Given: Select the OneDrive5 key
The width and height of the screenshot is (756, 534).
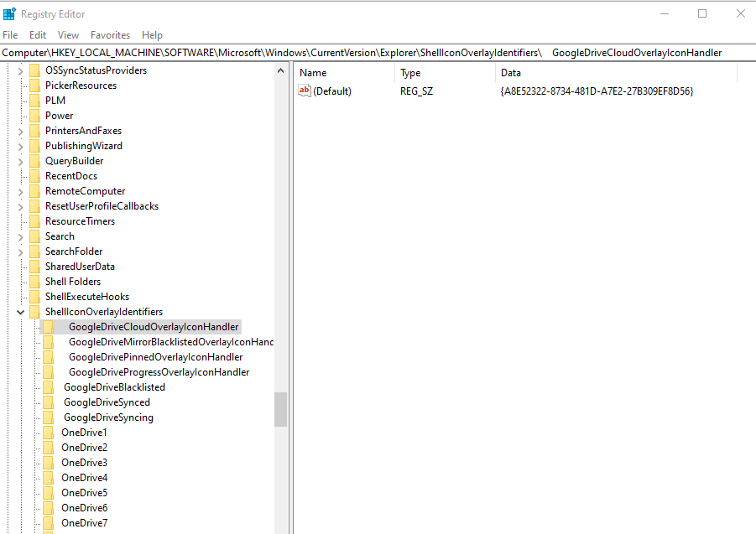Looking at the screenshot, I should (x=85, y=493).
